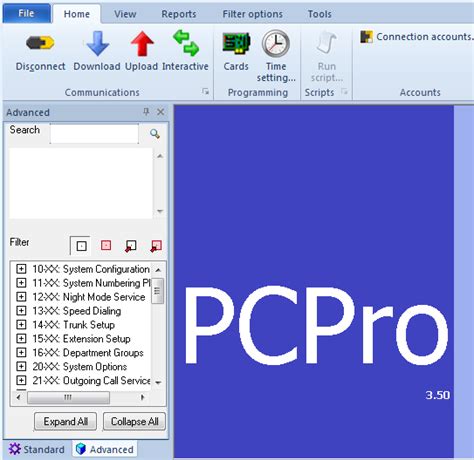Click search results scroll down arrow
This screenshot has height=460, width=474.
pyautogui.click(x=160, y=211)
